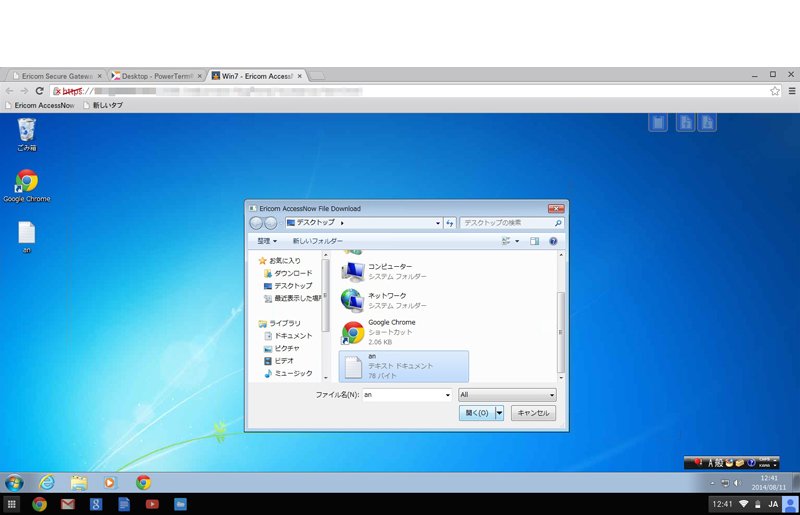Select the コンピューター item in file list
Image resolution: width=800 pixels, height=515 pixels.
[x=403, y=272]
